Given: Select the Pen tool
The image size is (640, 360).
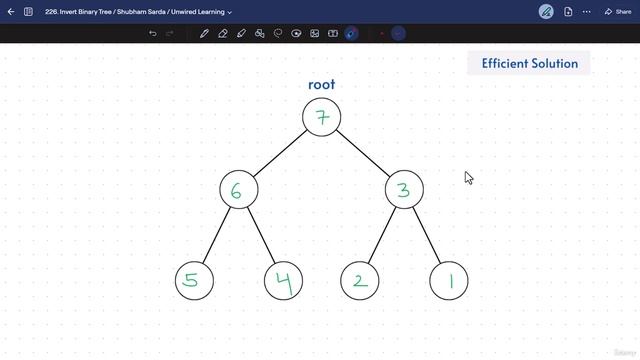Looking at the screenshot, I should (204, 33).
